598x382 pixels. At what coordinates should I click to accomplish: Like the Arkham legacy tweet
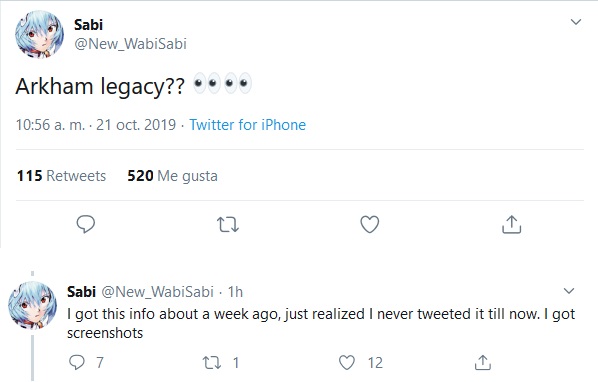coord(370,224)
